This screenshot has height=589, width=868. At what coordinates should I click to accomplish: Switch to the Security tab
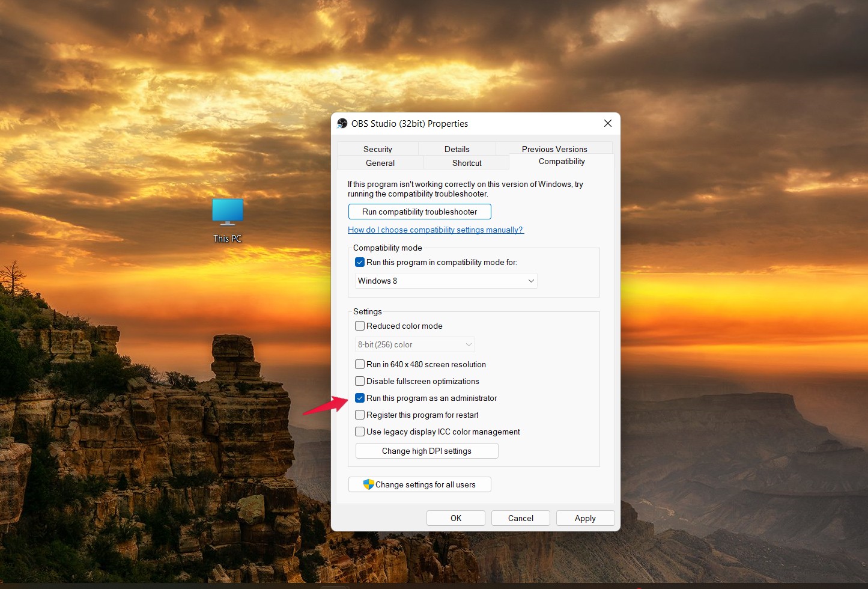pos(378,149)
